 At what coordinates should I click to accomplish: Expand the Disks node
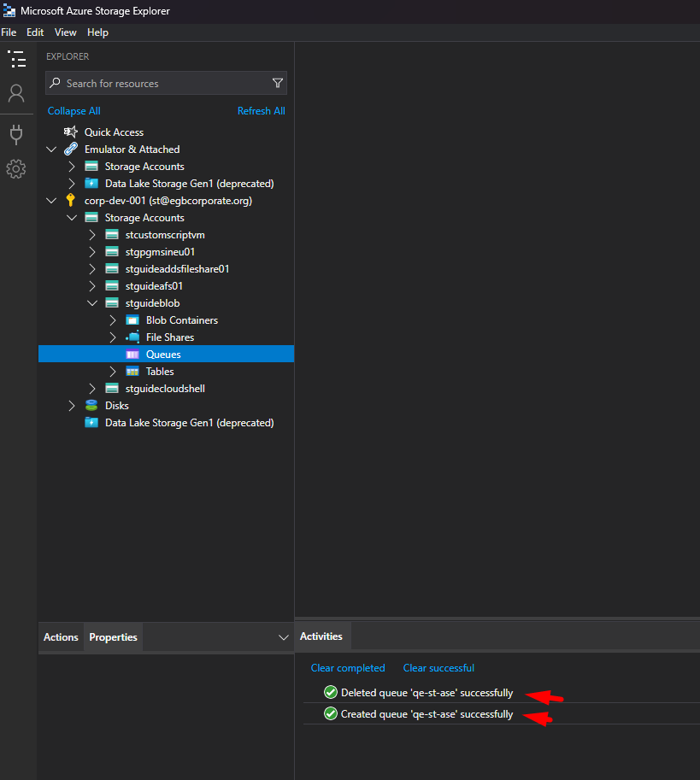point(72,406)
